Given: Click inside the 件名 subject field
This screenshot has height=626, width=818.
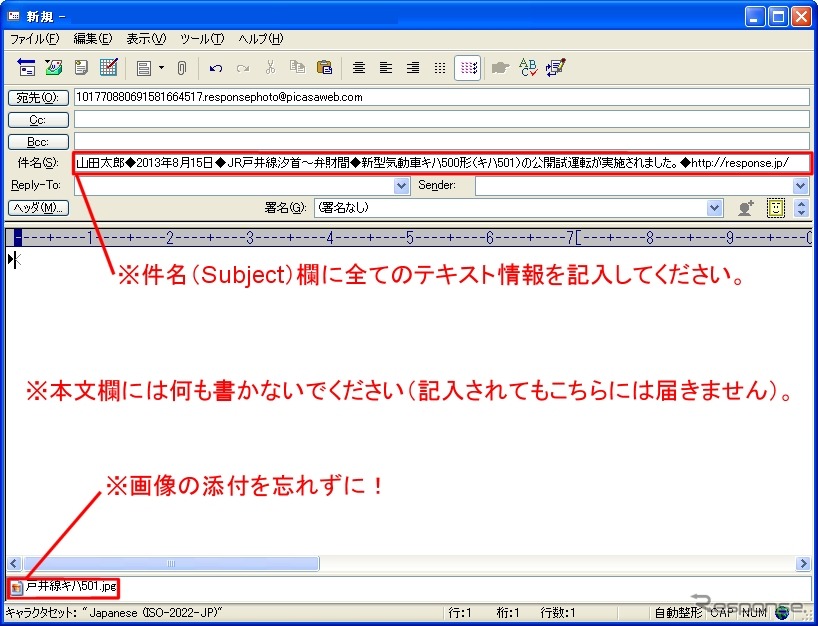Looking at the screenshot, I should coord(440,163).
